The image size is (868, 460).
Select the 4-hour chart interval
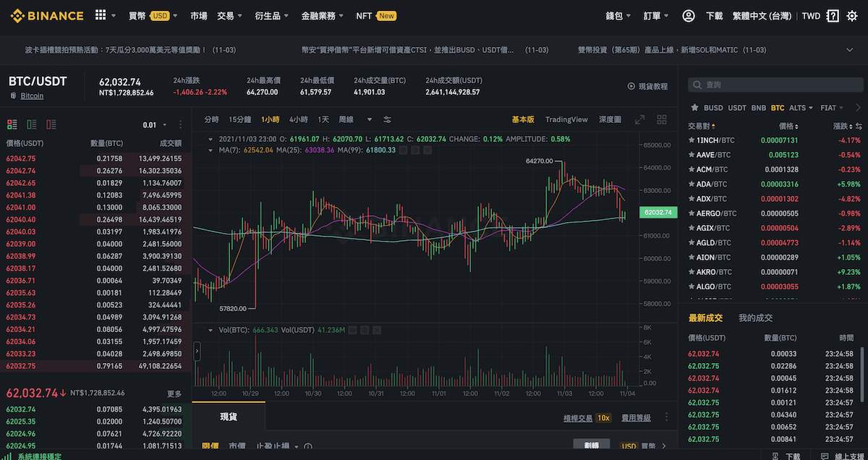[x=298, y=119]
